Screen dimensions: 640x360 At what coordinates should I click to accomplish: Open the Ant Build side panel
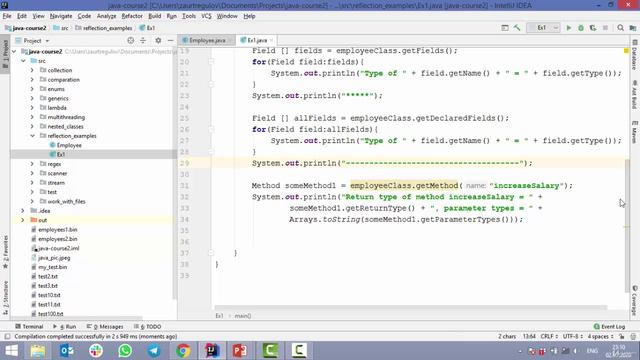tap(635, 94)
